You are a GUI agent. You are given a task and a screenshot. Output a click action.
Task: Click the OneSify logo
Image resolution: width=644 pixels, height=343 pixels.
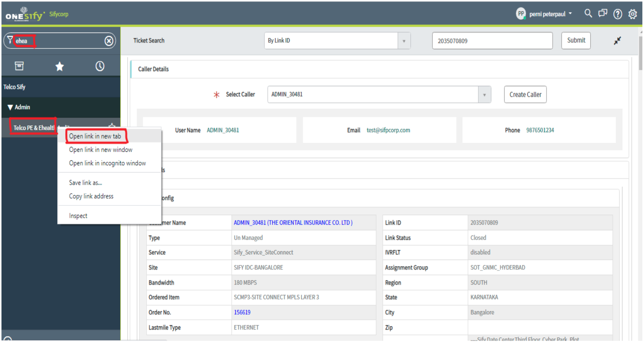[25, 14]
